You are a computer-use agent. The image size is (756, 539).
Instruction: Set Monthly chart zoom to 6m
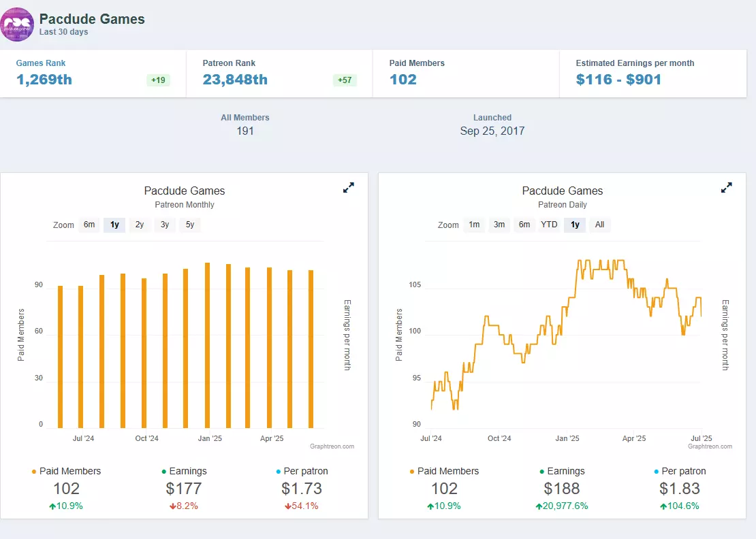[x=89, y=225]
